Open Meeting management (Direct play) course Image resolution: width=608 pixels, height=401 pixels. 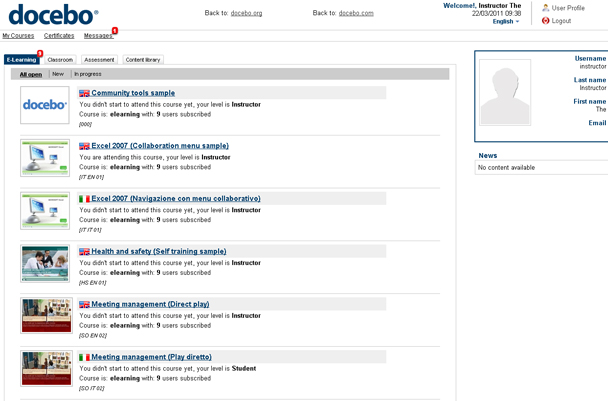click(x=150, y=304)
